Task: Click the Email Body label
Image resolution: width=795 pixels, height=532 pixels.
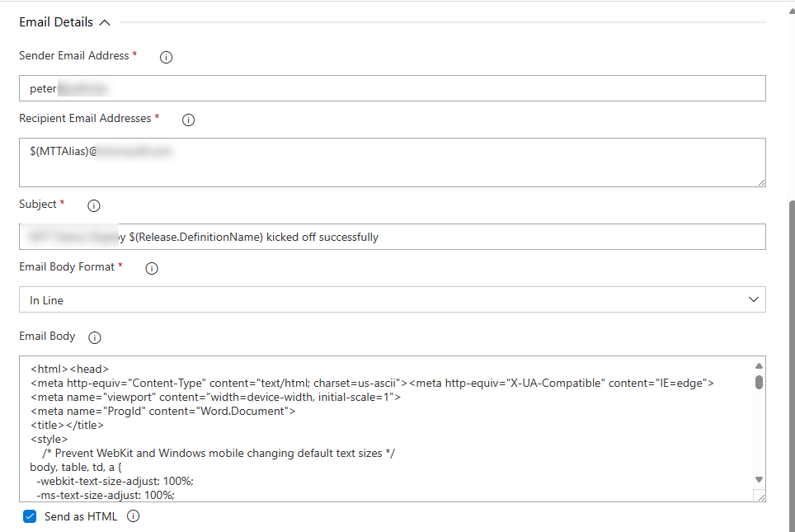Action: click(47, 336)
